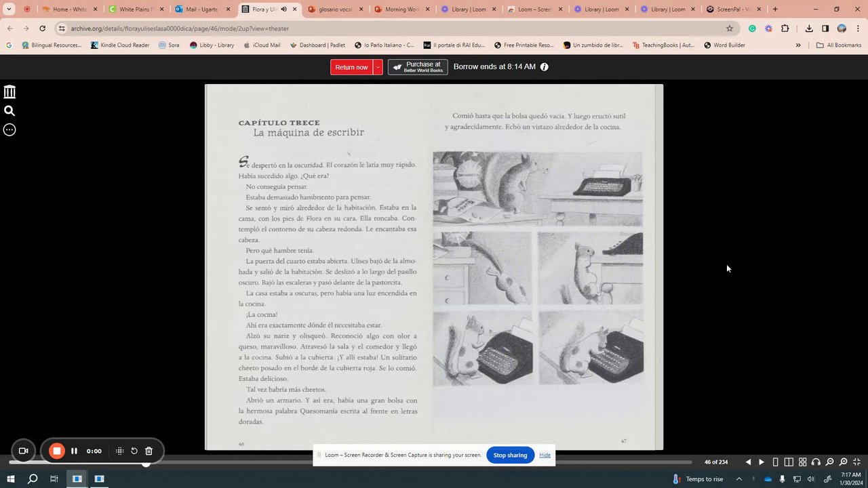Pause the Loom recording
The height and width of the screenshot is (488, 868).
74,451
